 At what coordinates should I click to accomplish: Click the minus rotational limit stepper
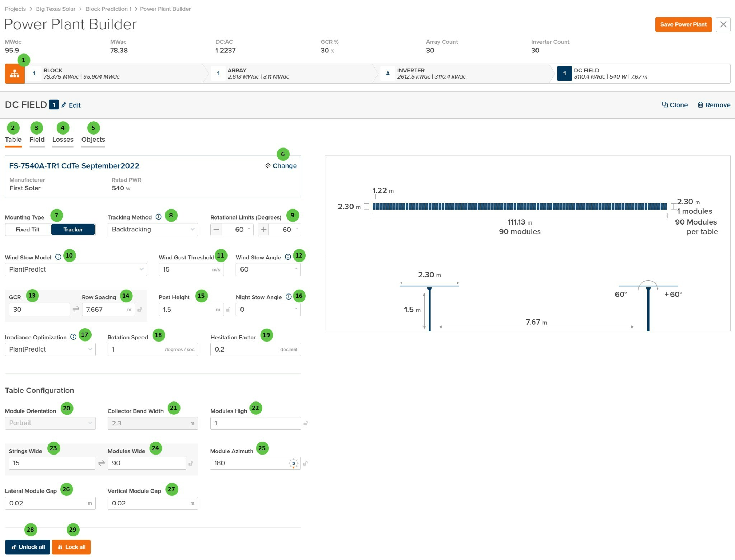coord(216,230)
